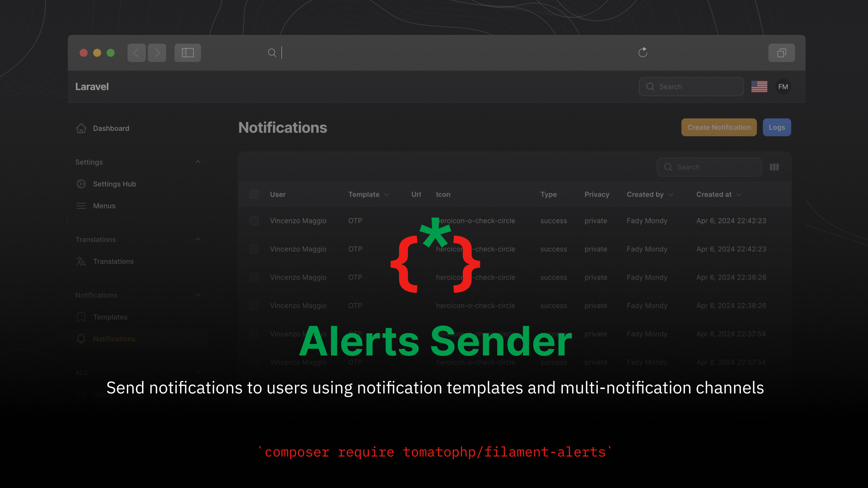Viewport: 868px width, 488px height.
Task: Click the search magnifier icon in notifications table
Action: [x=668, y=167]
